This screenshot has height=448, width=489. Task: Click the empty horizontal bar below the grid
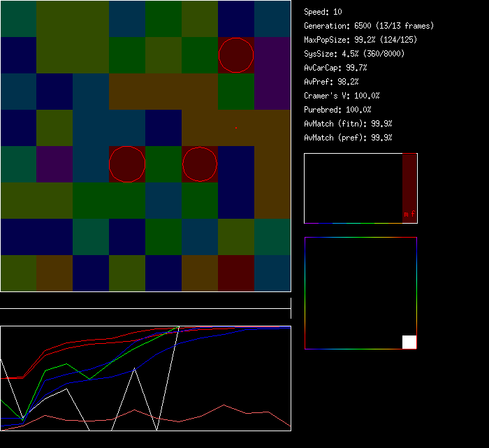point(145,301)
